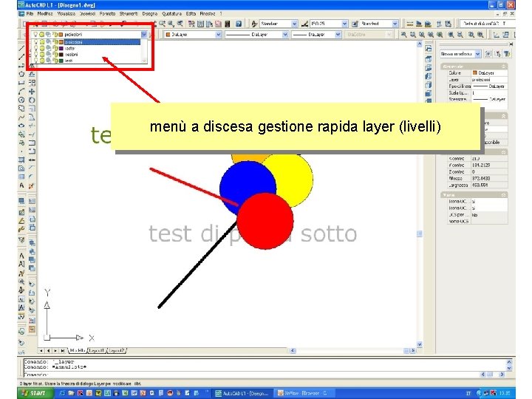Image resolution: width=532 pixels, height=399 pixels.
Task: Click the first icon of Zoom toolbar
Action: 403,34
